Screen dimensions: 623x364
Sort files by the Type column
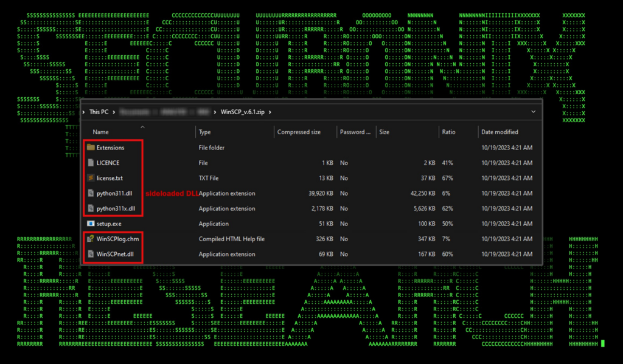coord(205,132)
